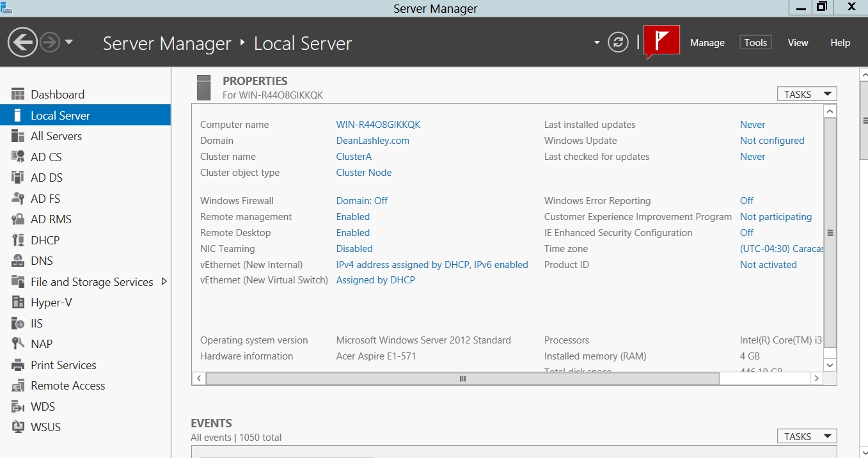Click NIC Teaming Disabled link
The width and height of the screenshot is (868, 458).
pos(354,249)
